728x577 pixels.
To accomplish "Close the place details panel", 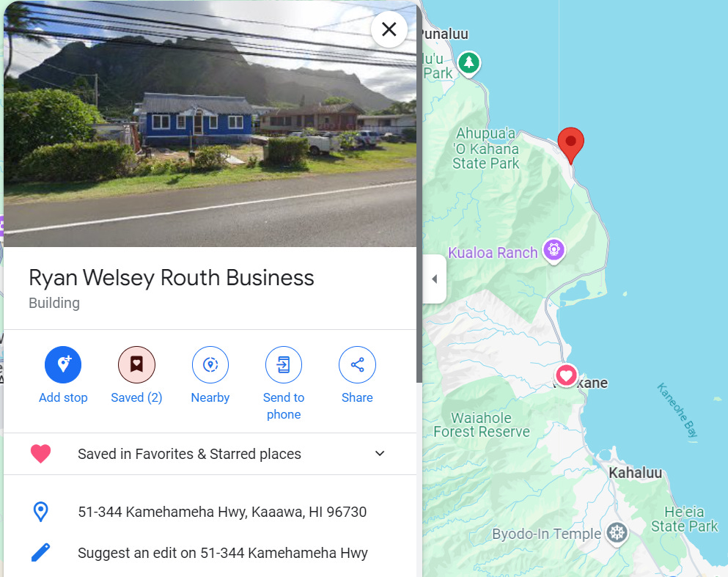I will (389, 29).
